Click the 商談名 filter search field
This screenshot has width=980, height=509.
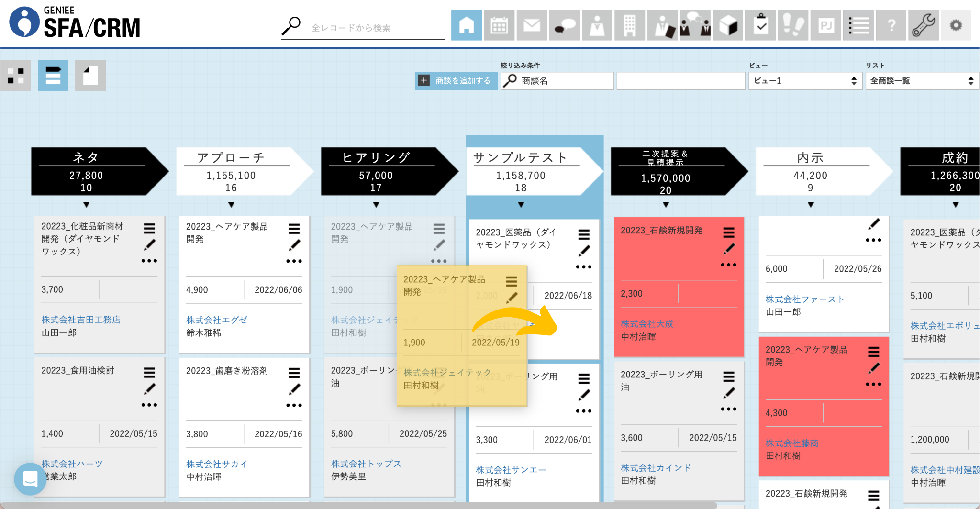[x=557, y=81]
